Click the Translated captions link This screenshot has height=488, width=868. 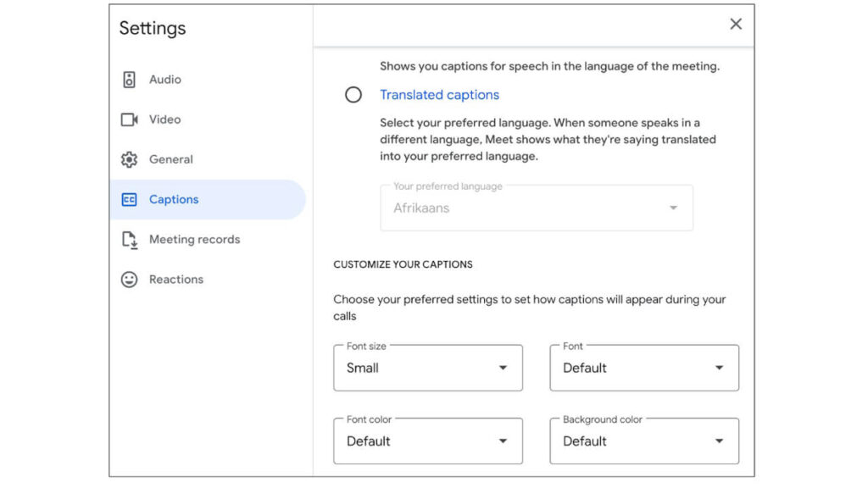pyautogui.click(x=439, y=95)
